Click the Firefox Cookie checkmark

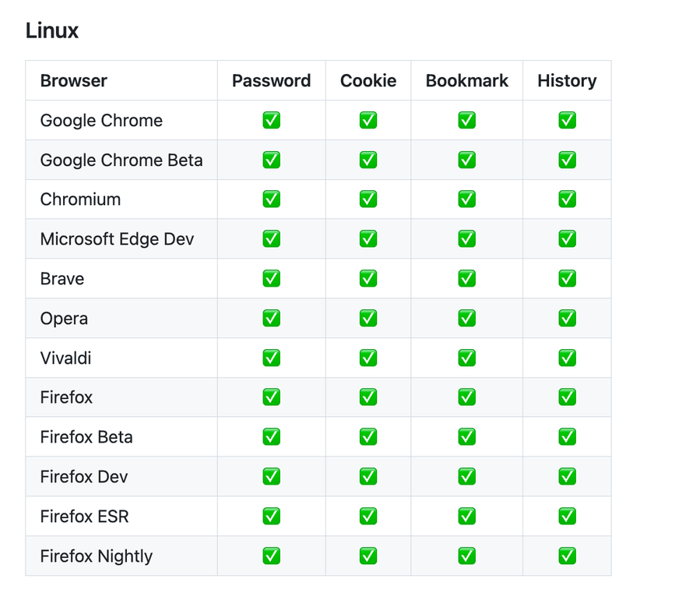(368, 397)
